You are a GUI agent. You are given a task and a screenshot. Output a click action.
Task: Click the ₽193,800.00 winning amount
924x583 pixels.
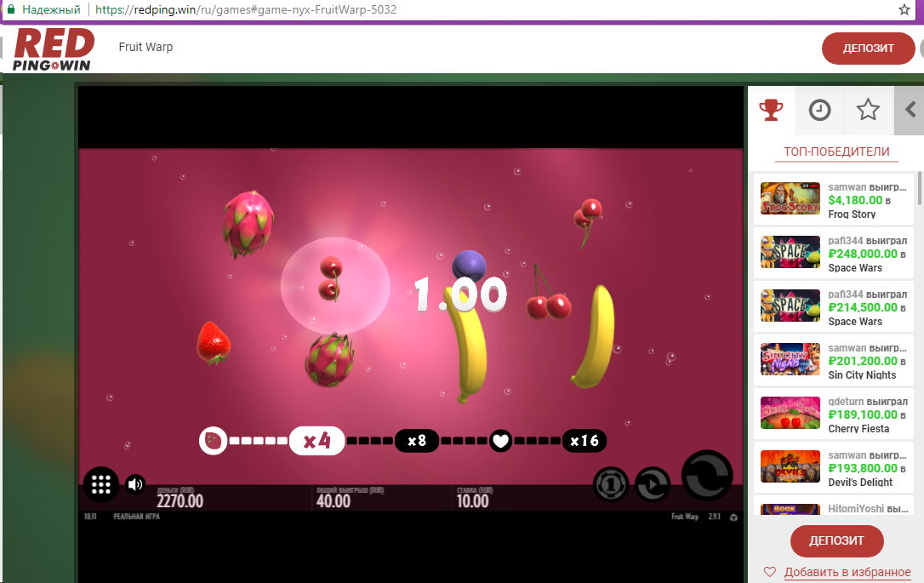[x=863, y=469]
